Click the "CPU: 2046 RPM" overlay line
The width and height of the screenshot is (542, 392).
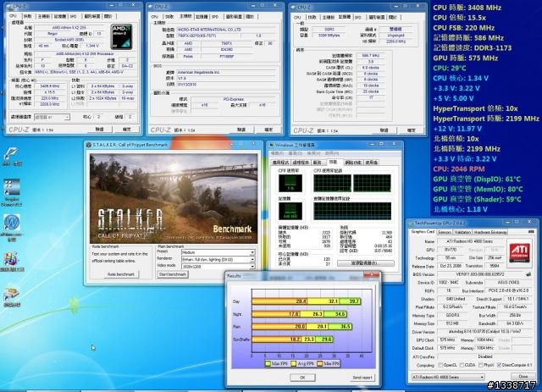[x=459, y=169]
